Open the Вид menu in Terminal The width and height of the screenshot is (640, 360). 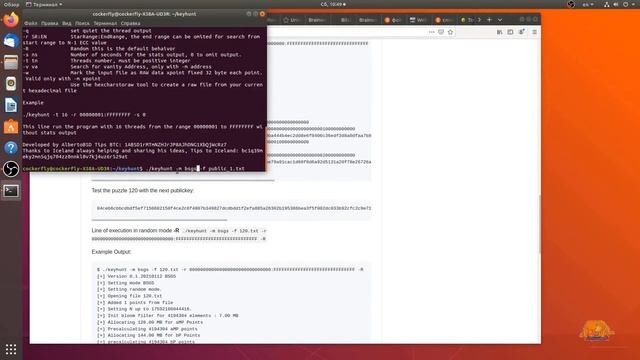(x=67, y=23)
